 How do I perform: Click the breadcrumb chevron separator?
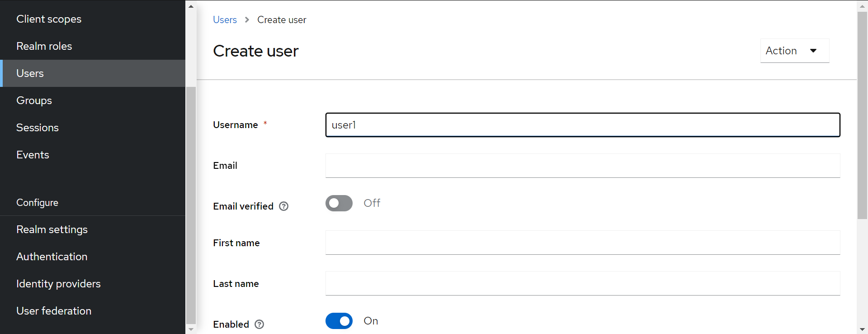point(247,20)
